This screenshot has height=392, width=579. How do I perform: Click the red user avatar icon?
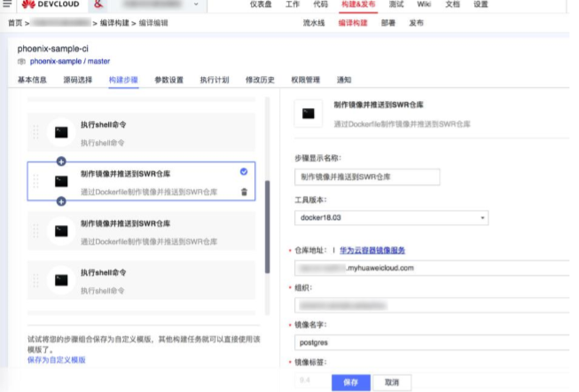[x=98, y=4]
